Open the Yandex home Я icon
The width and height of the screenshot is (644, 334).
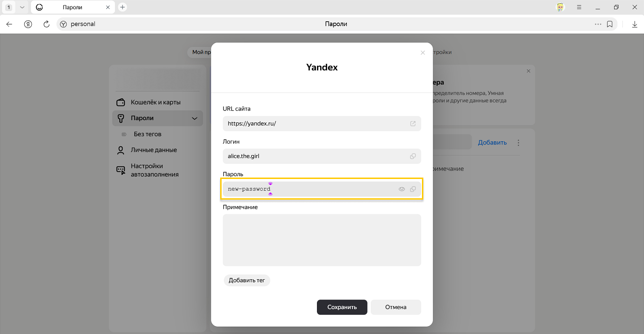click(x=28, y=24)
